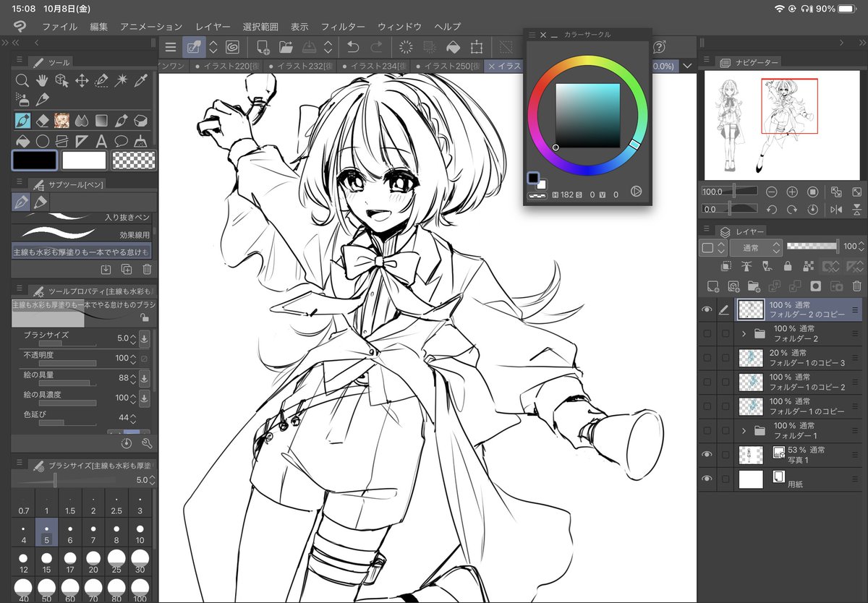
Task: Select the Eraser tool
Action: pos(42,120)
